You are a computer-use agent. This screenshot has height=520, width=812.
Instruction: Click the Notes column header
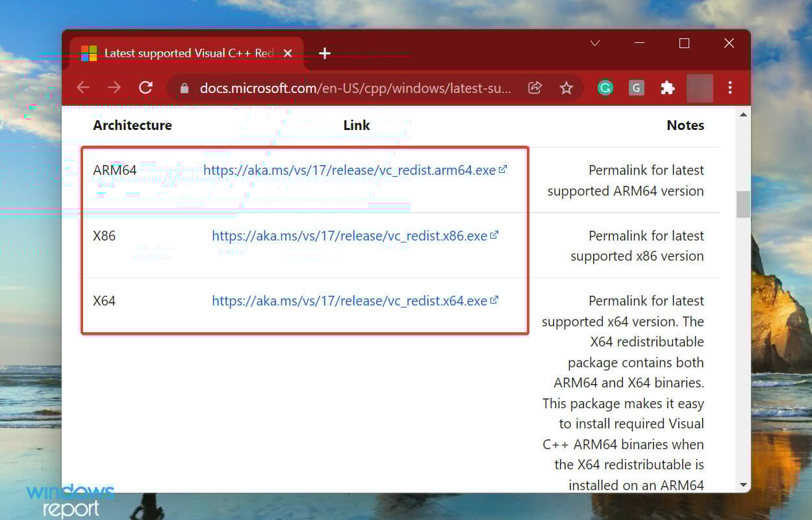(x=685, y=125)
